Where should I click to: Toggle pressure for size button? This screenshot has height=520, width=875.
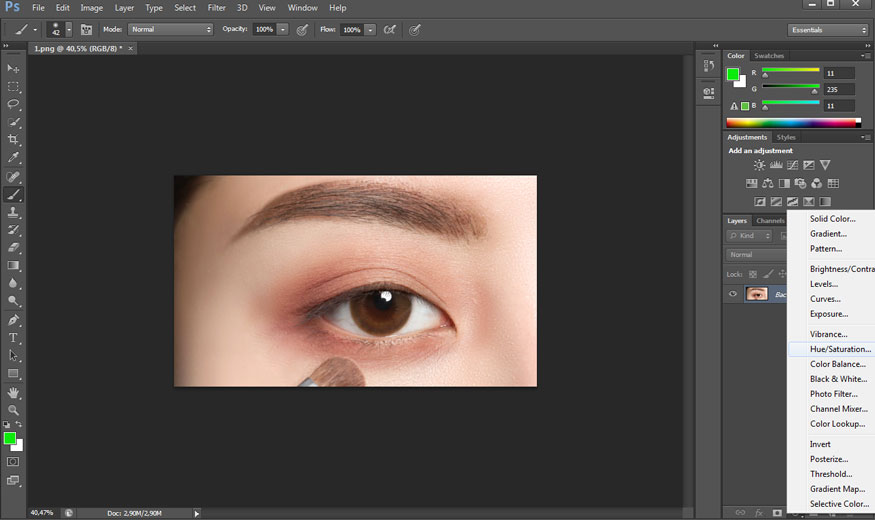[415, 30]
